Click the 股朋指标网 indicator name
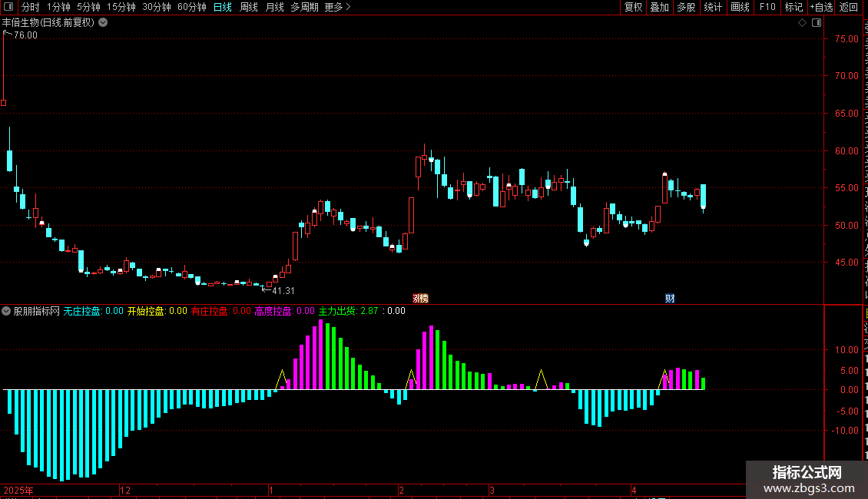The height and width of the screenshot is (499, 868). tap(37, 311)
